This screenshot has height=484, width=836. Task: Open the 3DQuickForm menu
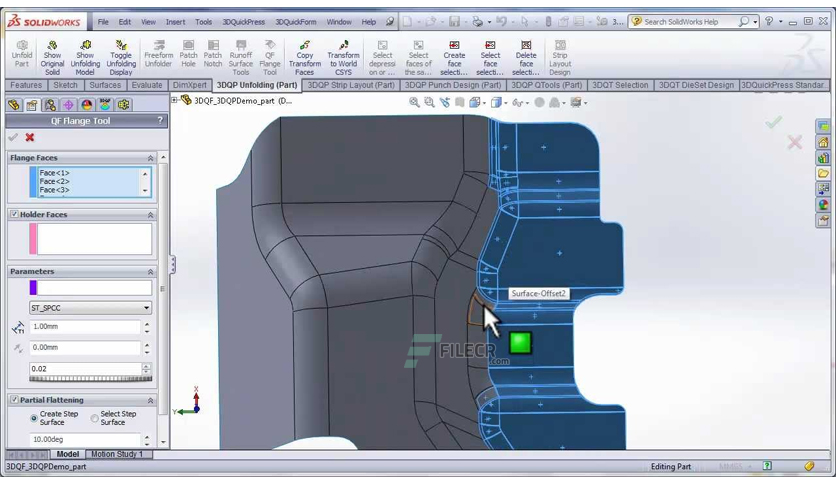click(296, 22)
